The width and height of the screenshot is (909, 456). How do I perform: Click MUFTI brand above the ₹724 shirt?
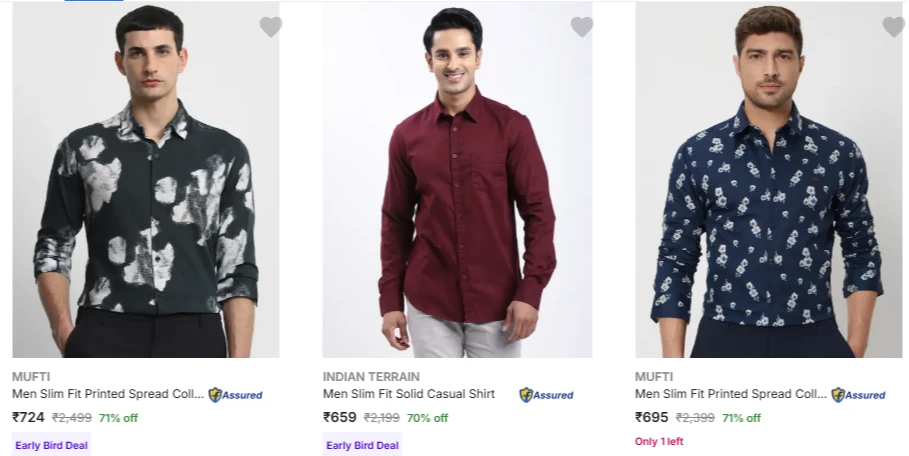(31, 377)
